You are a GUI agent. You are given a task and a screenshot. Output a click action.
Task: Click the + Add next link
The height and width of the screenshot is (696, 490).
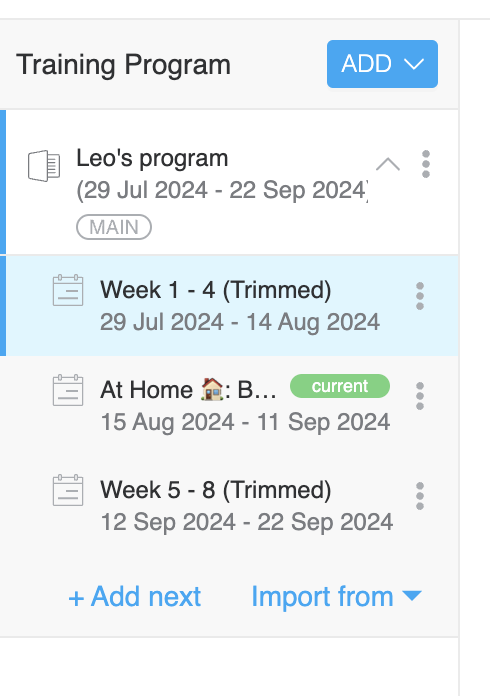[134, 596]
